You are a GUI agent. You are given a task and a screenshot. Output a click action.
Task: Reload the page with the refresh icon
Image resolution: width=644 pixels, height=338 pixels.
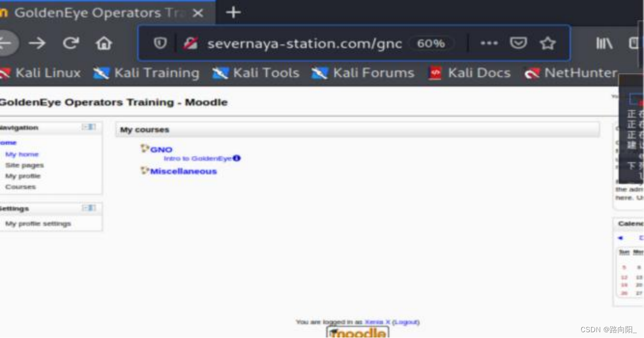pyautogui.click(x=71, y=44)
